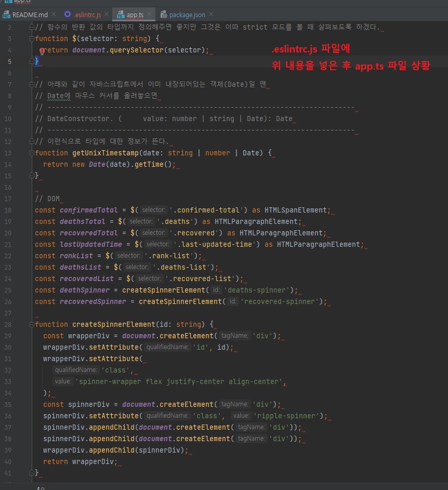
Task: Click the 'selector:' inlay hint on rankList line
Action: click(x=129, y=256)
